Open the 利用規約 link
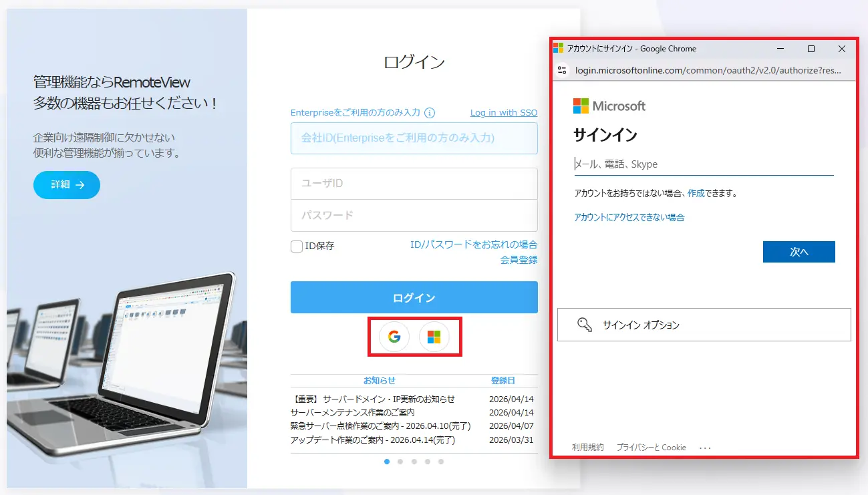This screenshot has width=868, height=495. point(587,447)
